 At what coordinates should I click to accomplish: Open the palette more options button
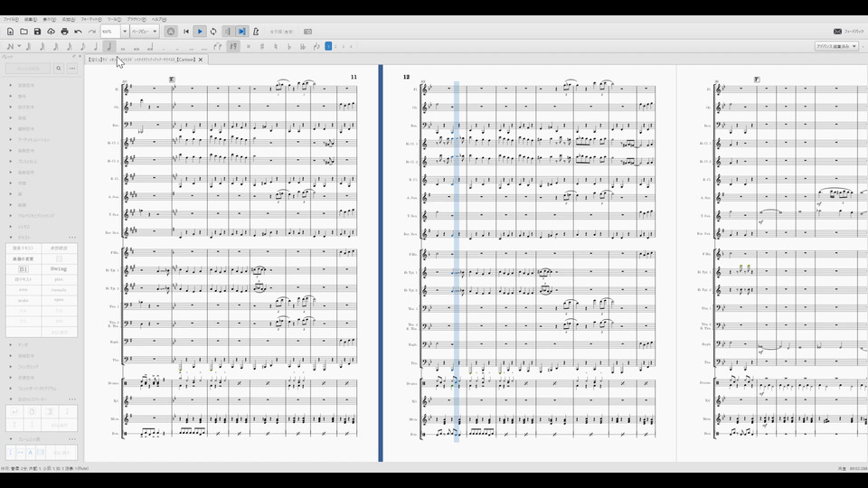tap(72, 69)
